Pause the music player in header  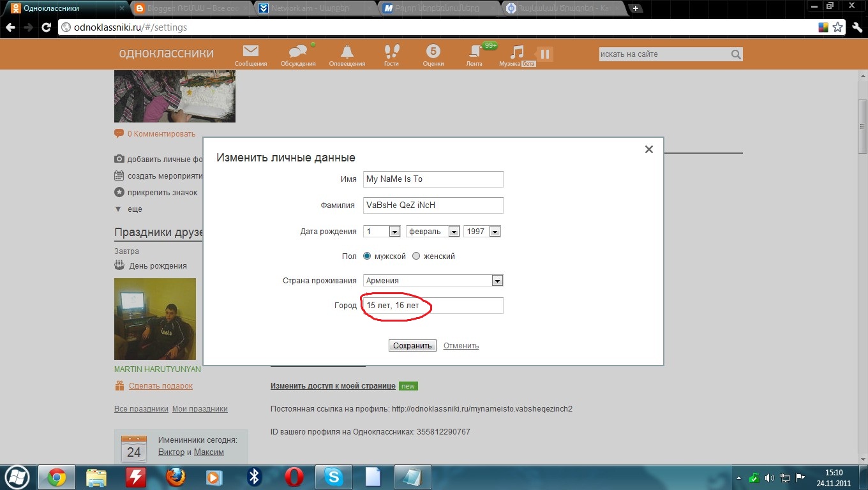pos(544,54)
